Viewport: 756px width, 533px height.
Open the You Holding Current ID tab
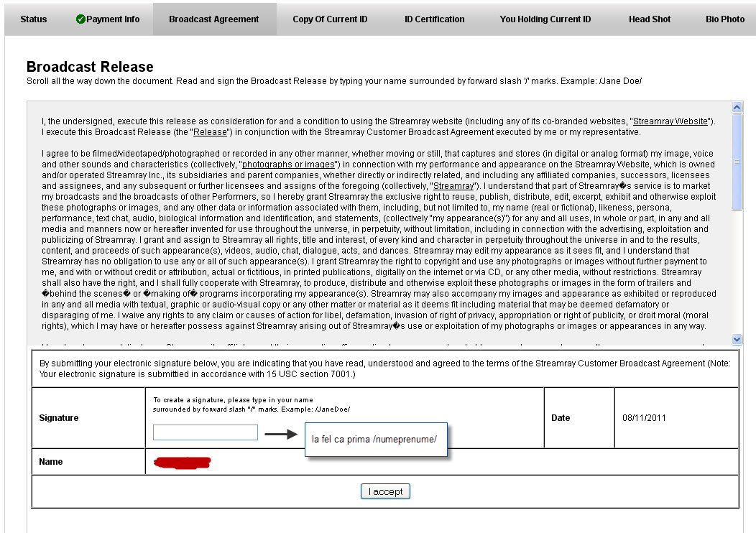(x=545, y=19)
